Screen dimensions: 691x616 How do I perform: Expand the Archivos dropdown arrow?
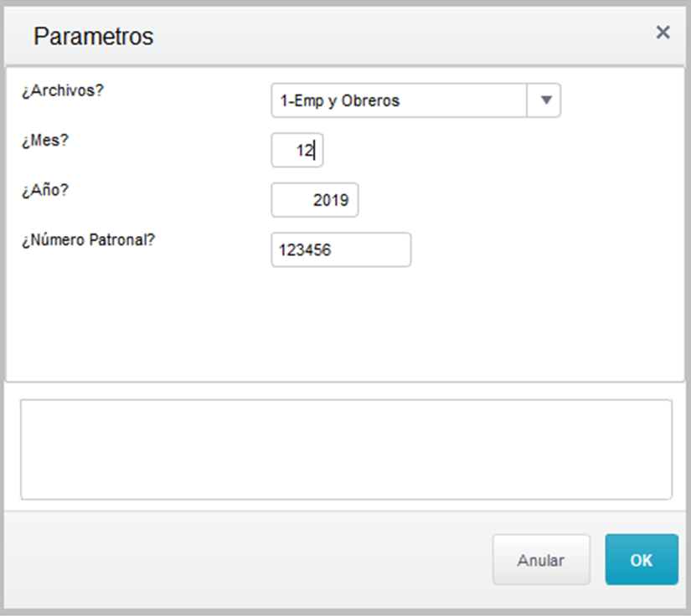tap(546, 100)
